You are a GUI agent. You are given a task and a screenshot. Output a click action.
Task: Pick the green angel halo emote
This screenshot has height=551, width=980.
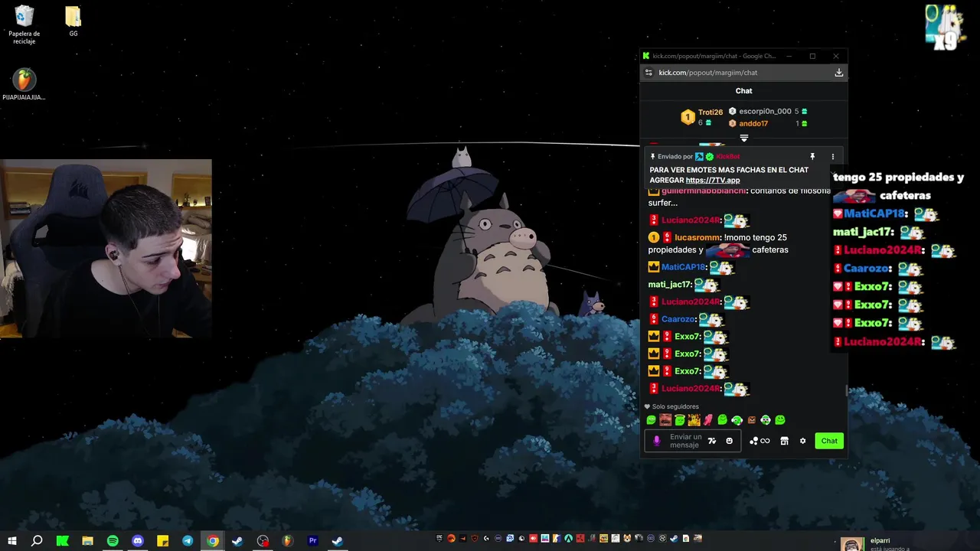tap(680, 419)
